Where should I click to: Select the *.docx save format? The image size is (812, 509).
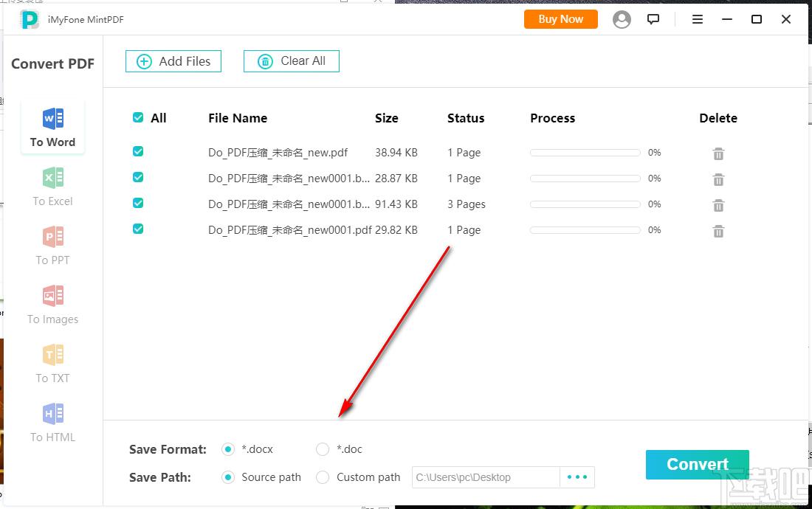pyautogui.click(x=228, y=449)
